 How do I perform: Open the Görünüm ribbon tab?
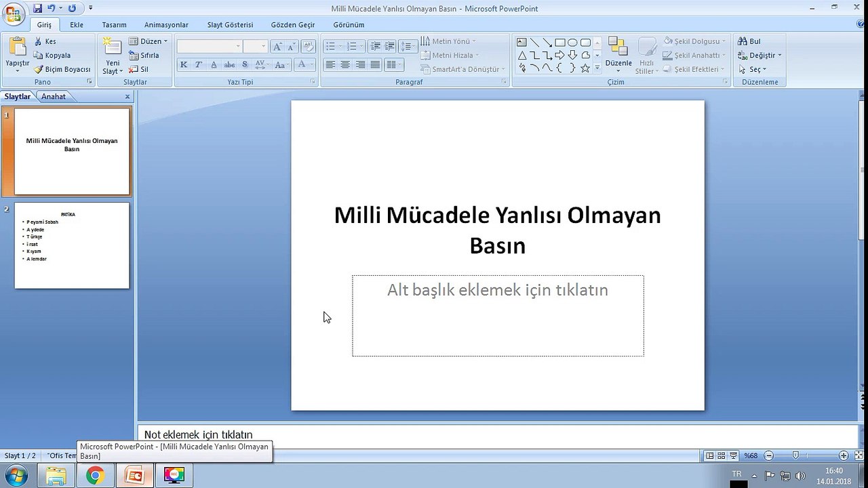point(349,24)
